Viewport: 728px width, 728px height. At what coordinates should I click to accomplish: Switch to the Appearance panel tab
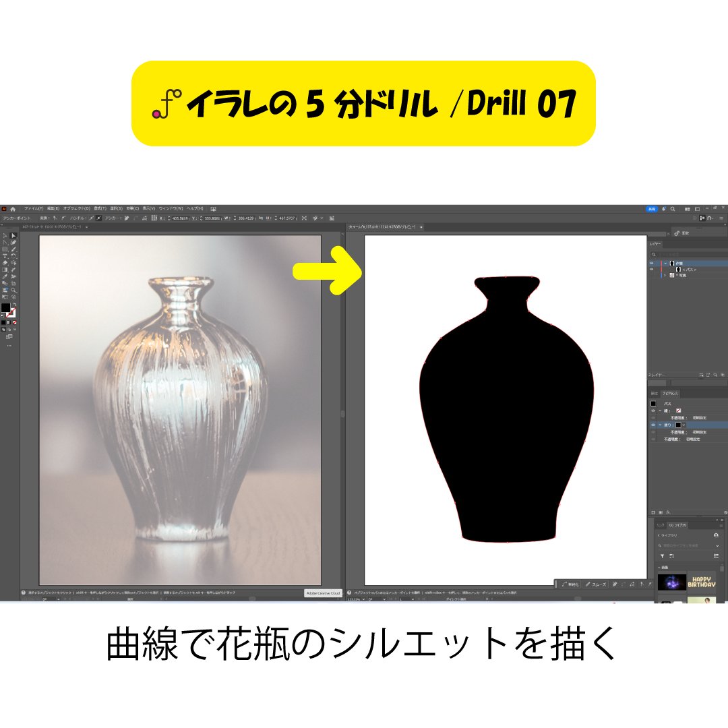click(670, 394)
